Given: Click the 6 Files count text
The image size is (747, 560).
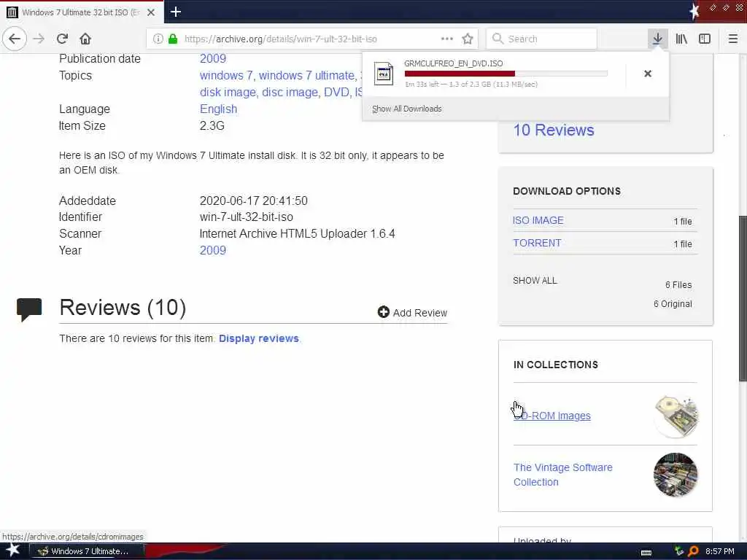Looking at the screenshot, I should 678,285.
